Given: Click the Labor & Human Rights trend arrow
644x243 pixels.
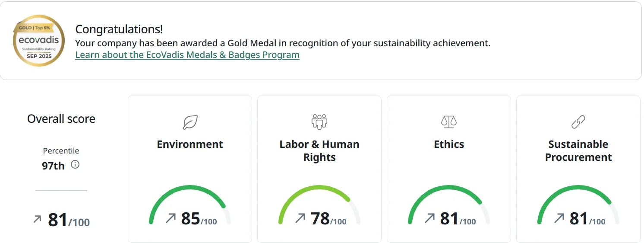Looking at the screenshot, I should [x=300, y=218].
